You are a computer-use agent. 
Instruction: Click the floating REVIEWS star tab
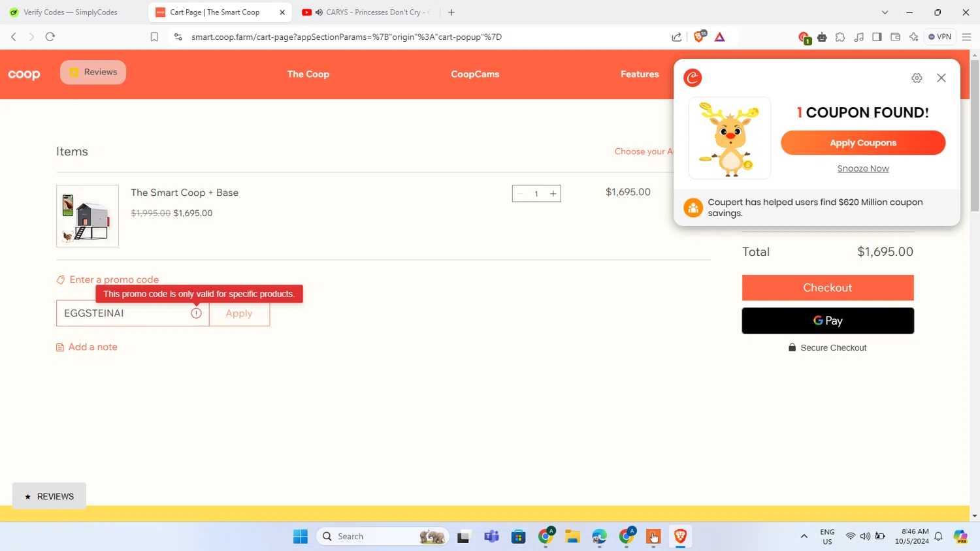coord(49,496)
